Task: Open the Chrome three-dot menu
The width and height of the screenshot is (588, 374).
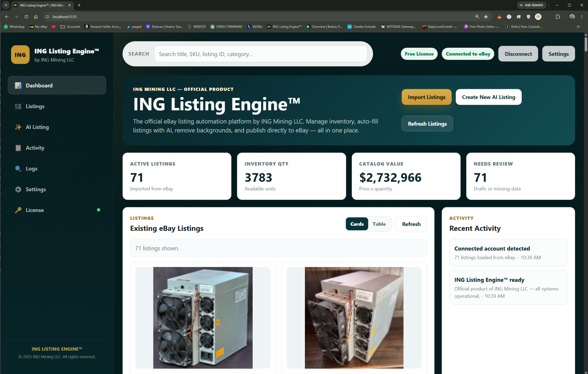Action: click(582, 17)
